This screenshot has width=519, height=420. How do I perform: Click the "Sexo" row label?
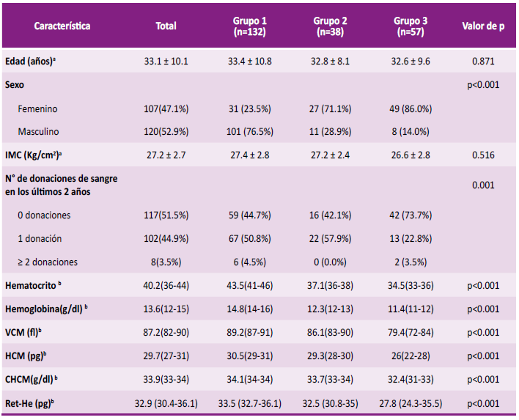(15, 85)
